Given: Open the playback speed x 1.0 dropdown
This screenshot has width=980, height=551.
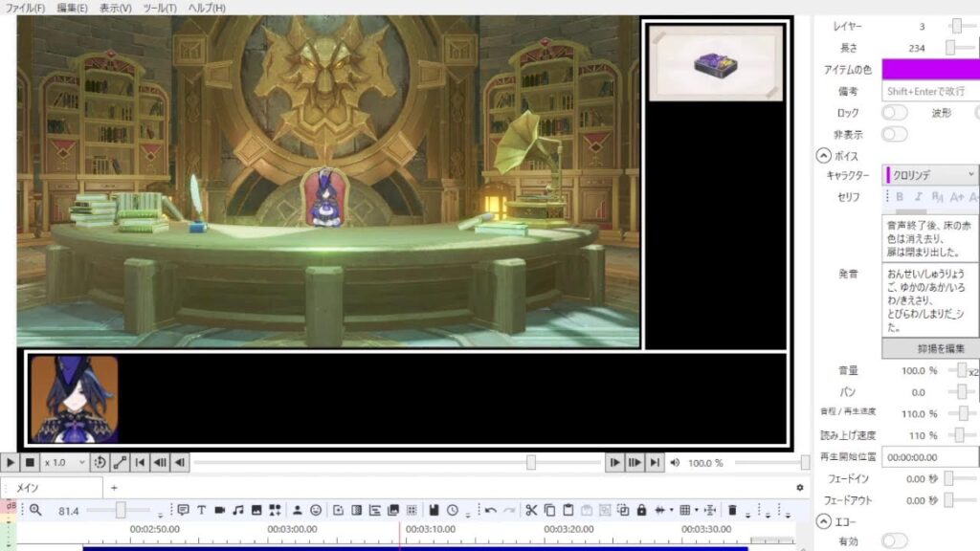Looking at the screenshot, I should pyautogui.click(x=65, y=463).
